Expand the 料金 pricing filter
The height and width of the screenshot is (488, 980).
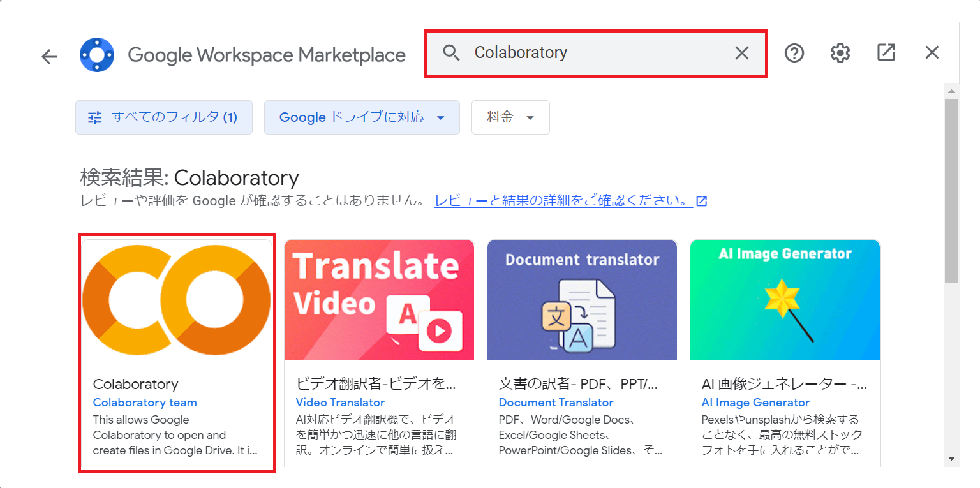(x=510, y=117)
